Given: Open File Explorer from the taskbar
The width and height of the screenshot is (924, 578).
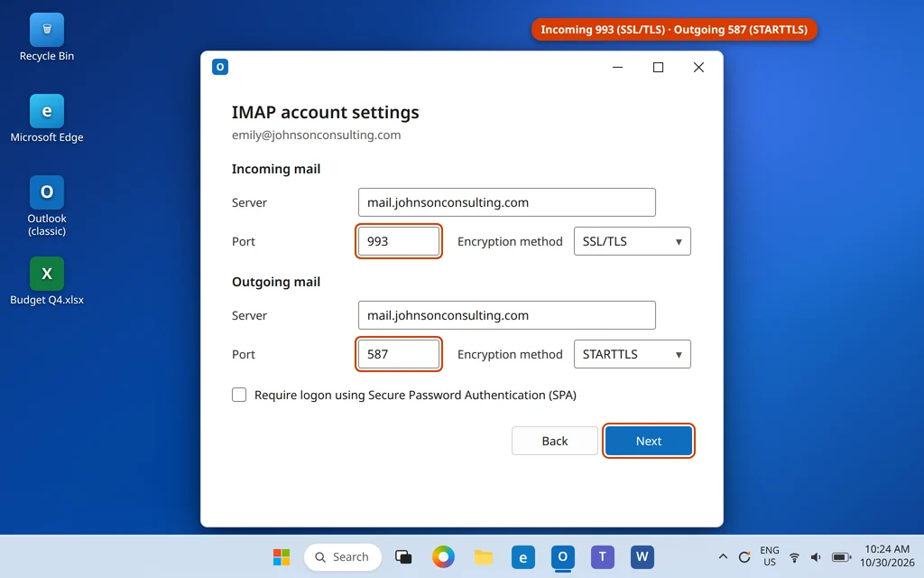Looking at the screenshot, I should pos(484,556).
